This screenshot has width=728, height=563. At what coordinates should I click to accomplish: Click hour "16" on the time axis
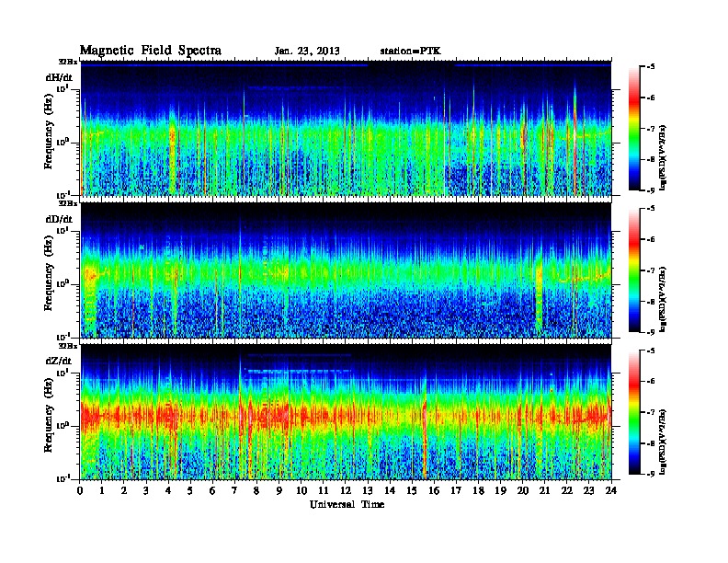[x=434, y=490]
